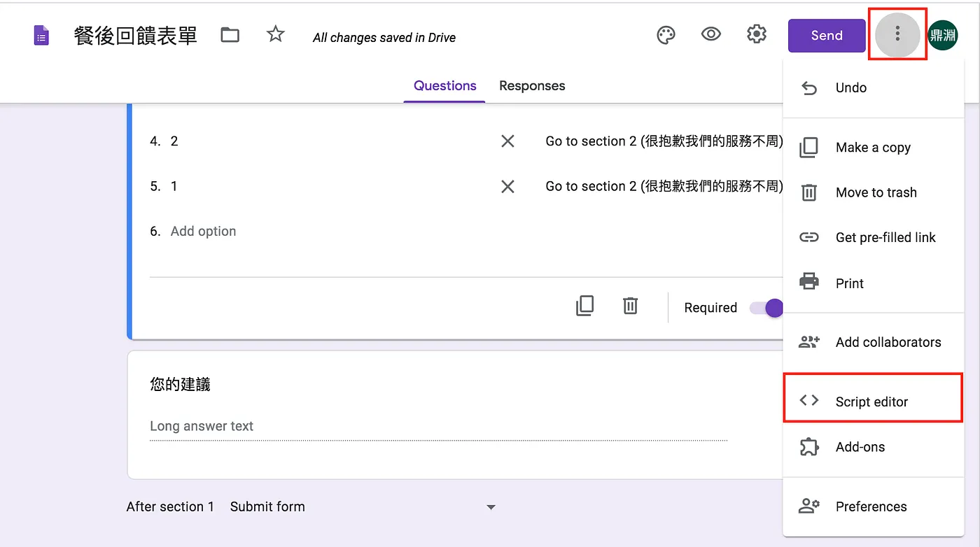The image size is (980, 547).
Task: Open the theme color palette
Action: pos(666,35)
